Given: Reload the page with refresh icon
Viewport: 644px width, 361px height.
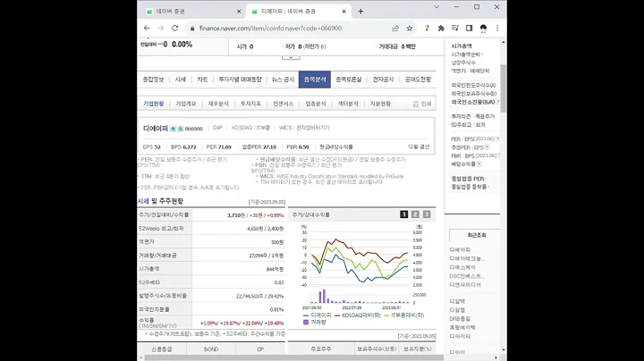Looking at the screenshot, I should [175, 28].
